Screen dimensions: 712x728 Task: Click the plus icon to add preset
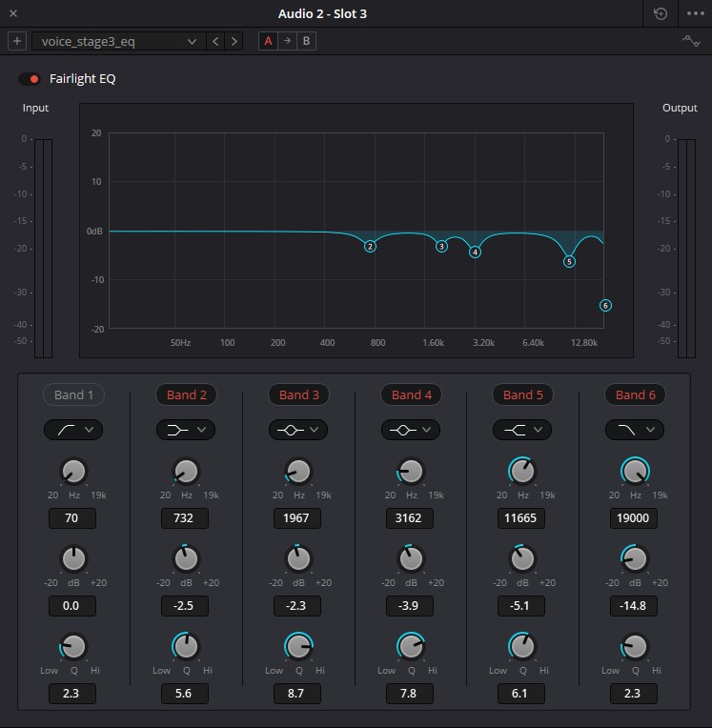(x=17, y=41)
